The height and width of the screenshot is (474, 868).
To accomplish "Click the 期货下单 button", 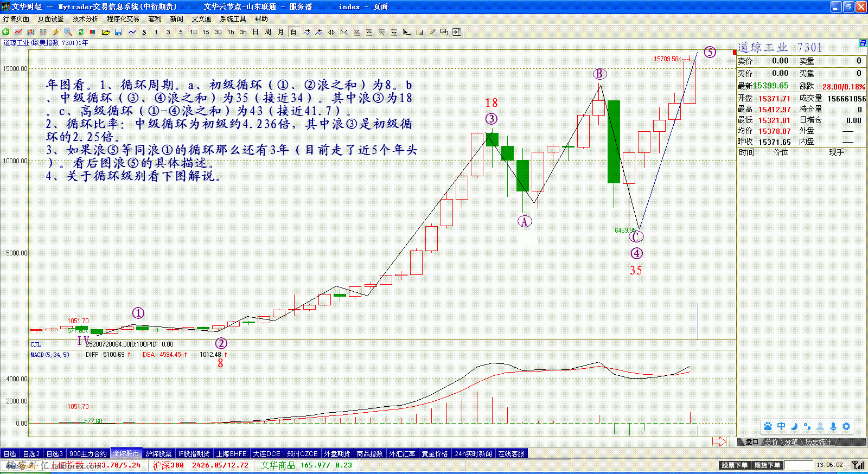I will [767, 465].
